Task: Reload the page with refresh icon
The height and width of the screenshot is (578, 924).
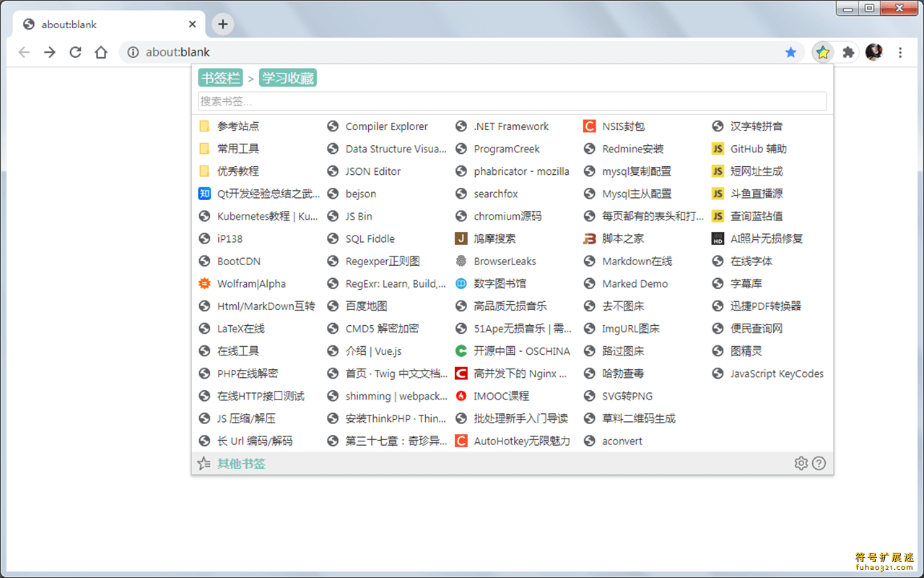Action: [75, 52]
